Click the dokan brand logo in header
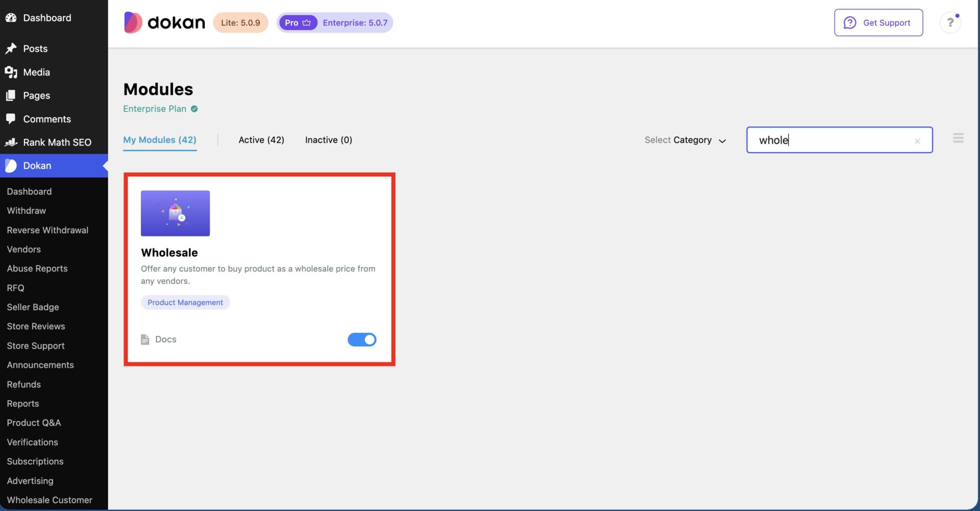The width and height of the screenshot is (980, 511). 164,22
